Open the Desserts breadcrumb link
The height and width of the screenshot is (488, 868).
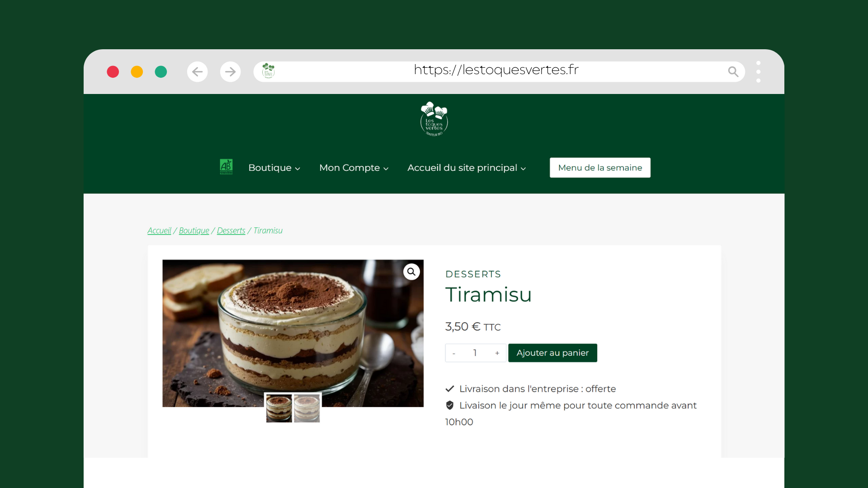[x=231, y=230]
